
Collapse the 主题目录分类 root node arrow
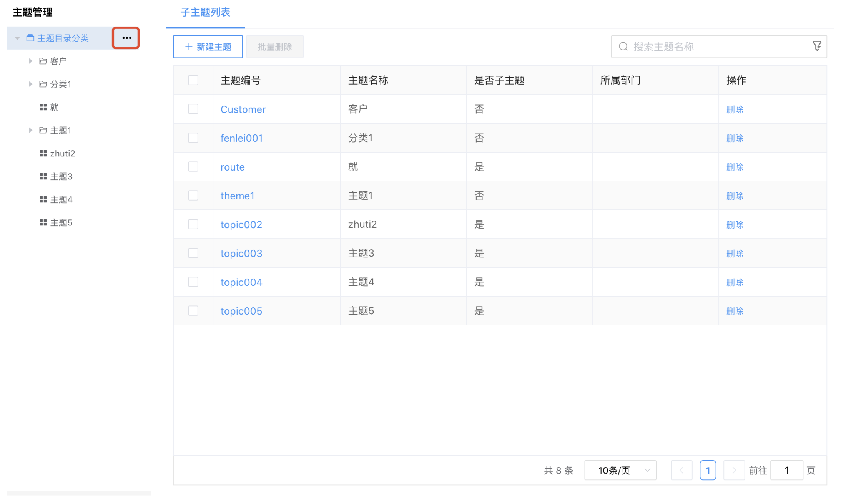click(17, 38)
